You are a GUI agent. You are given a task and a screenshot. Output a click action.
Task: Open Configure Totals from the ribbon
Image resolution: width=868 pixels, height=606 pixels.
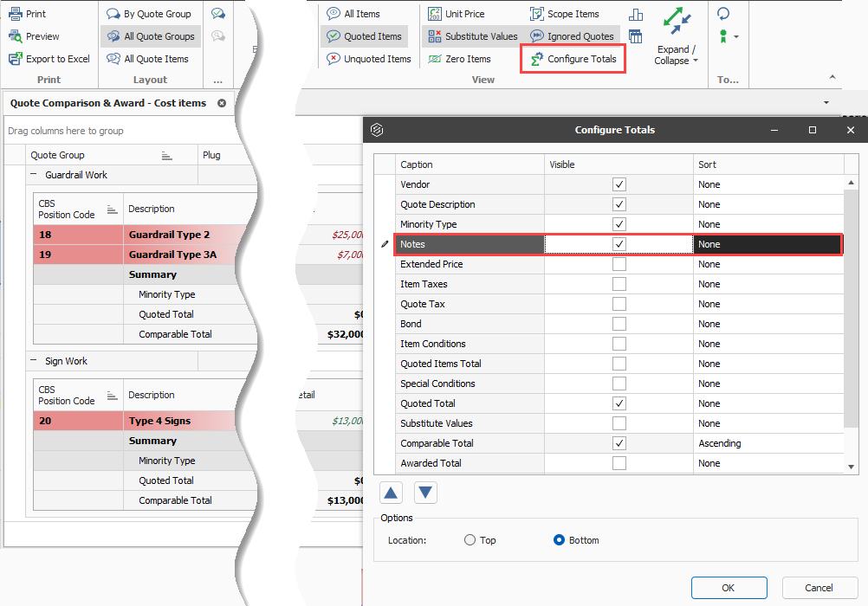(x=573, y=59)
